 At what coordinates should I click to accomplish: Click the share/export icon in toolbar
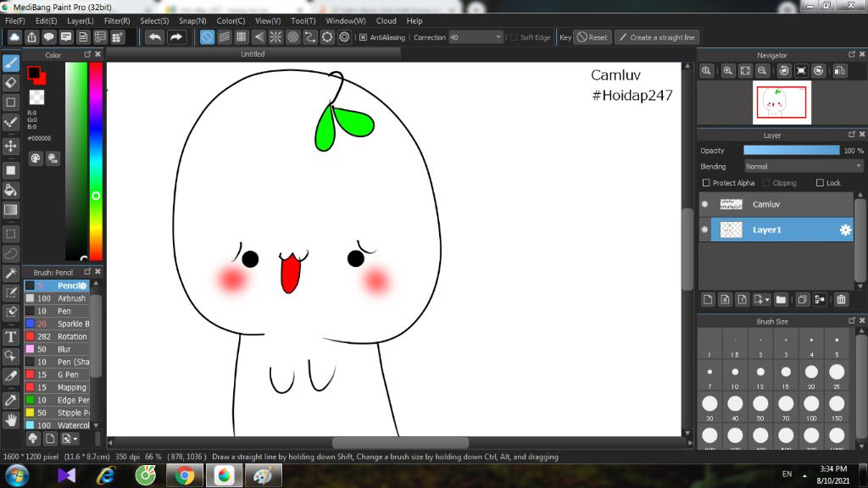click(31, 37)
